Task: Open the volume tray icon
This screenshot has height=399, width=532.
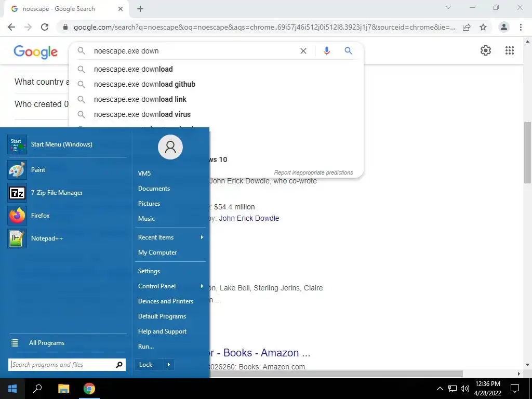Action: pyautogui.click(x=465, y=389)
